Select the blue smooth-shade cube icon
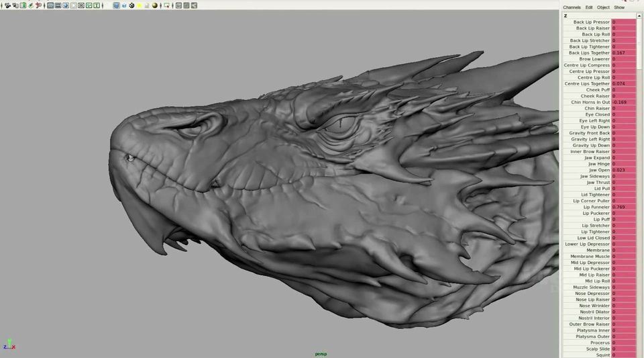 [x=116, y=5]
